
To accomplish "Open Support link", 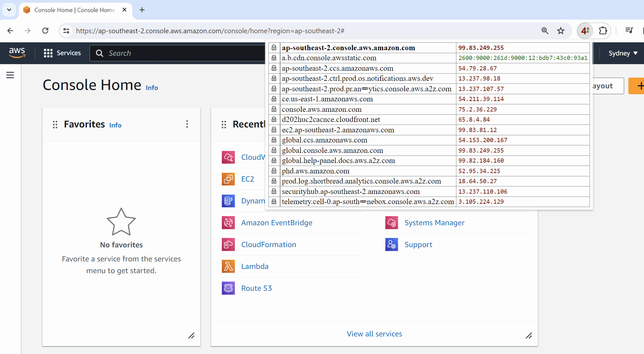I will click(418, 244).
